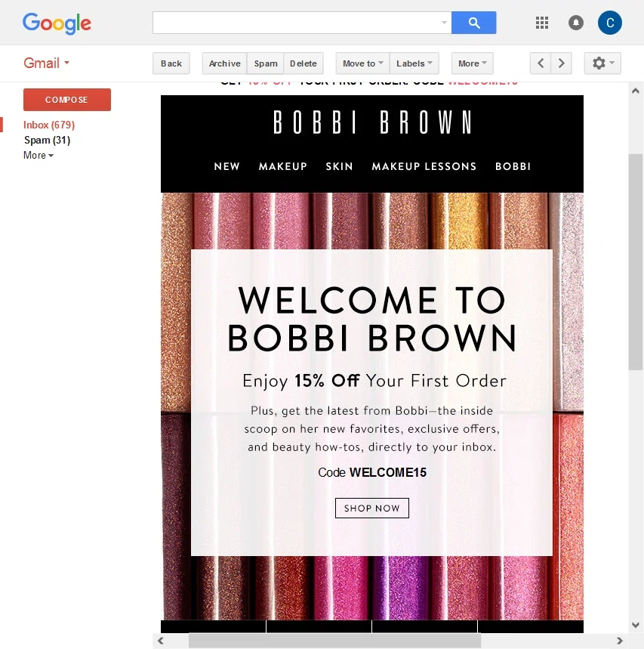Open the notifications bell
This screenshot has height=649, width=644.
click(x=576, y=23)
